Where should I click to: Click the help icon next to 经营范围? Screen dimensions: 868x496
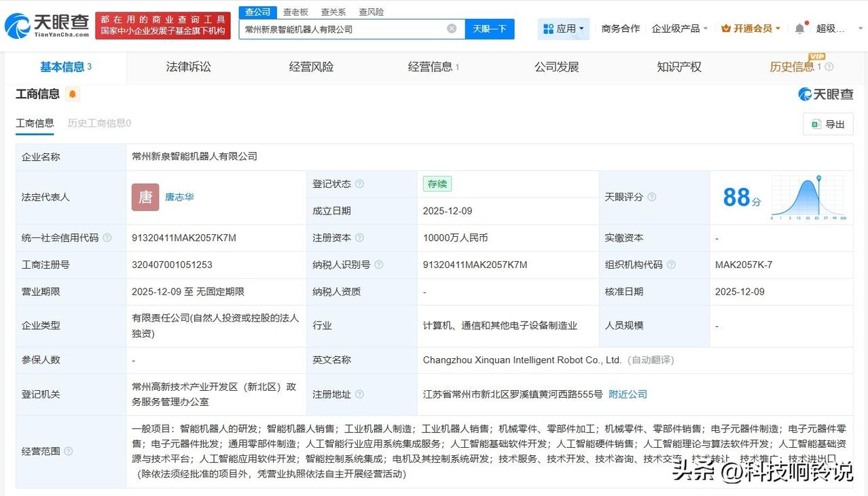69,451
